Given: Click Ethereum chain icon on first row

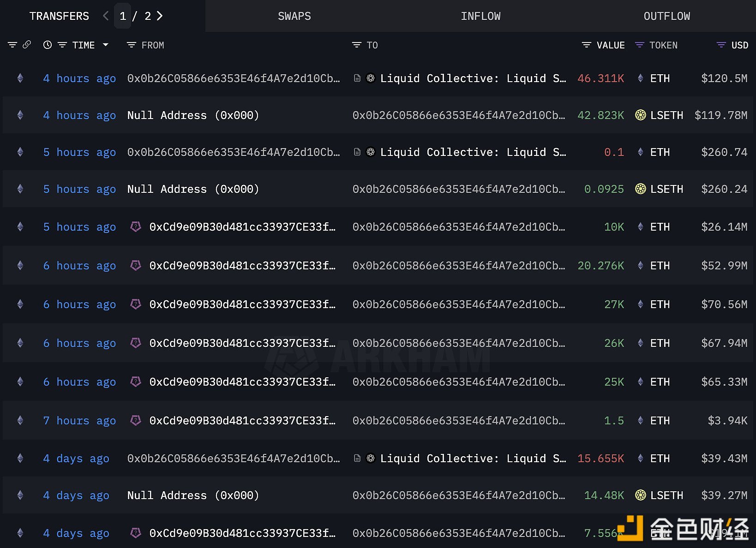Looking at the screenshot, I should pyautogui.click(x=20, y=78).
